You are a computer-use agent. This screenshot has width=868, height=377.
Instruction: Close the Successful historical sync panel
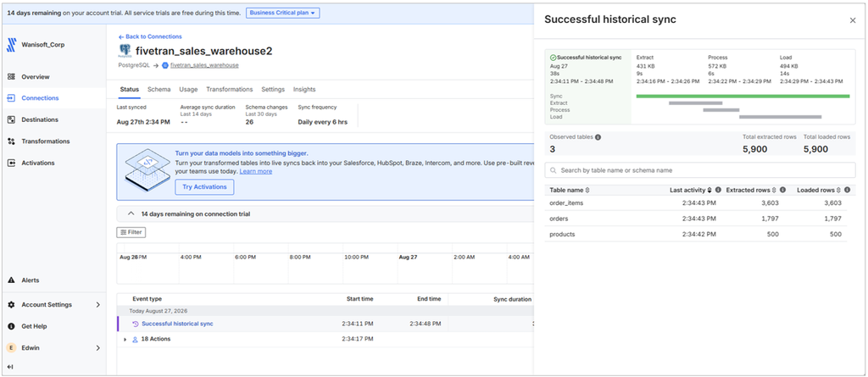click(x=853, y=20)
